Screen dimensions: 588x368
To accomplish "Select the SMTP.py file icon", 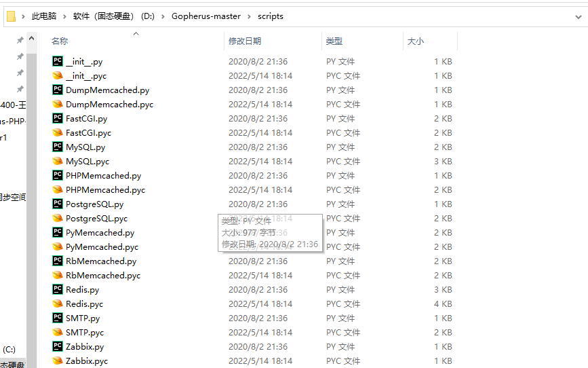I will (58, 318).
